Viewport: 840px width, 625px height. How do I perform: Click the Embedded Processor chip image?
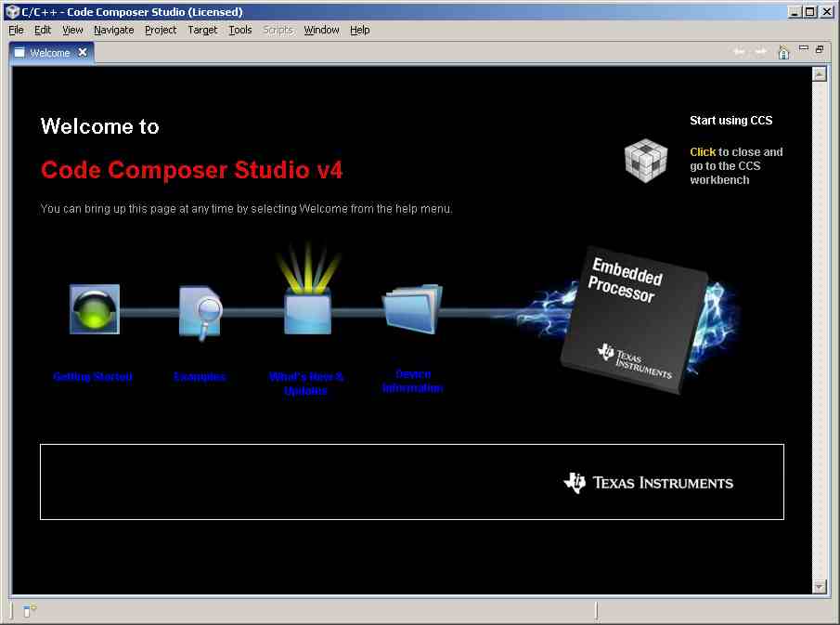[635, 320]
